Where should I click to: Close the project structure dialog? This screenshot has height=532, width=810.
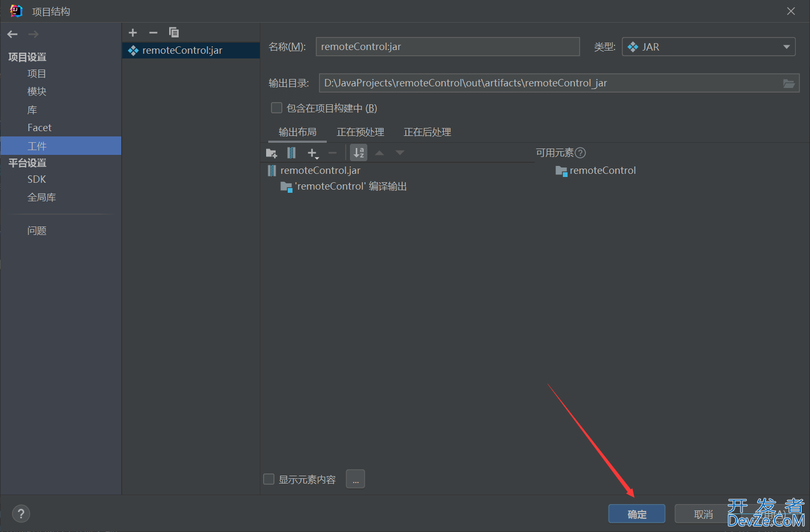tap(791, 11)
